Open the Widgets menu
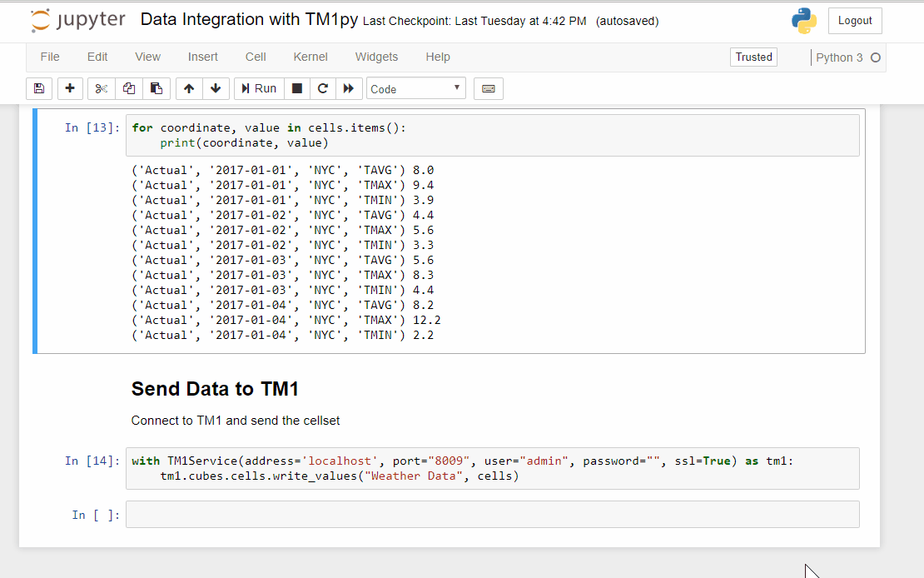Image resolution: width=924 pixels, height=578 pixels. click(x=376, y=57)
